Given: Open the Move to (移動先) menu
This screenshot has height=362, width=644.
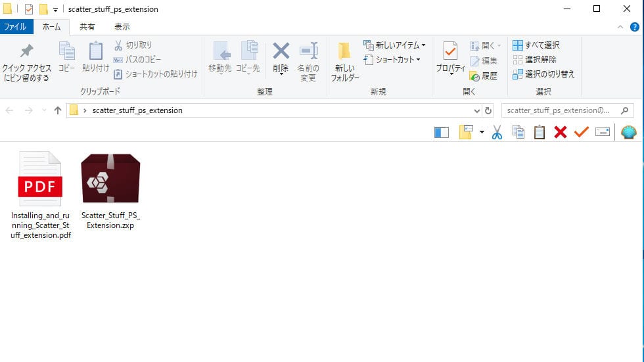Looking at the screenshot, I should (x=220, y=57).
